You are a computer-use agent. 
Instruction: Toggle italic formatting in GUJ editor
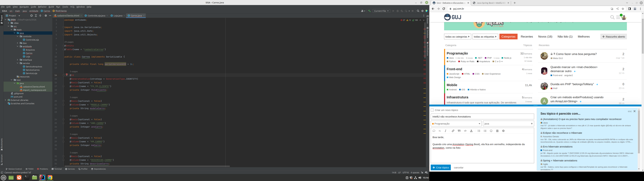click(x=445, y=131)
